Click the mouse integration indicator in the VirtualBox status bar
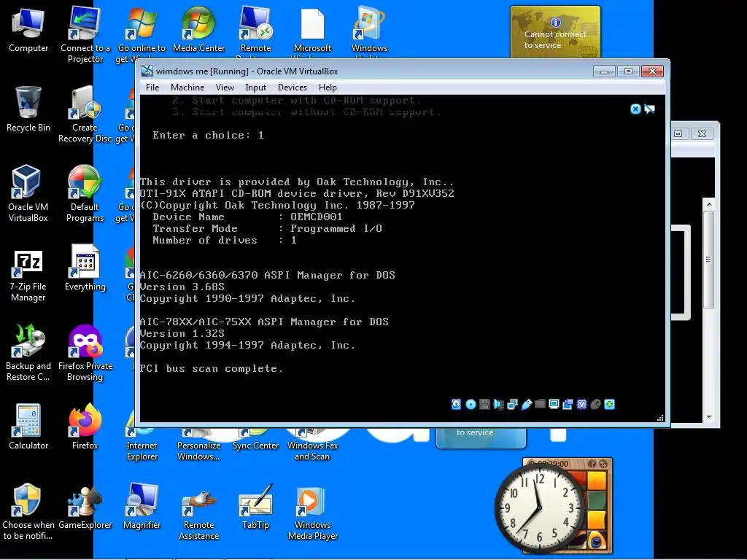The width and height of the screenshot is (747, 560). point(595,404)
